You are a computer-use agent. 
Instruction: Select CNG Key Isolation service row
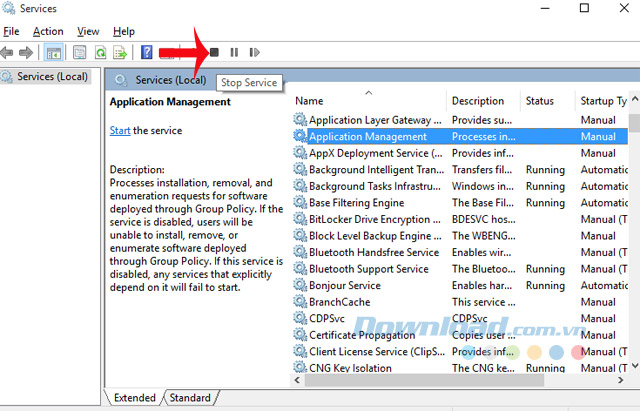click(460, 367)
